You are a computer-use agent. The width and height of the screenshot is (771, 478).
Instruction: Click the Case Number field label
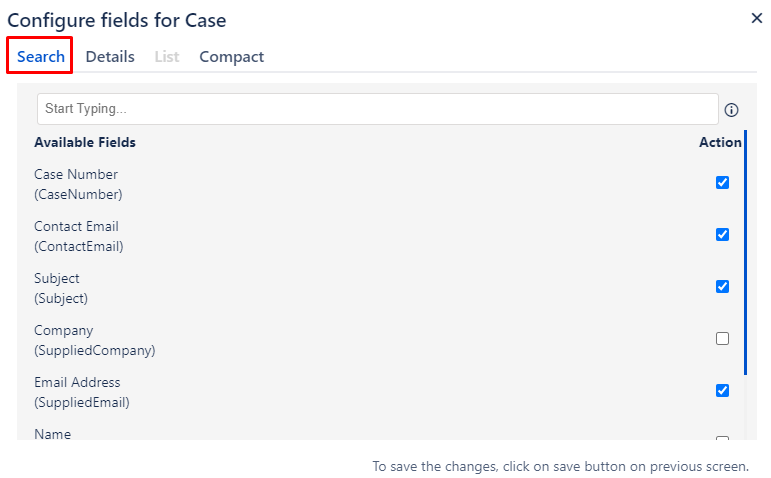point(78,184)
